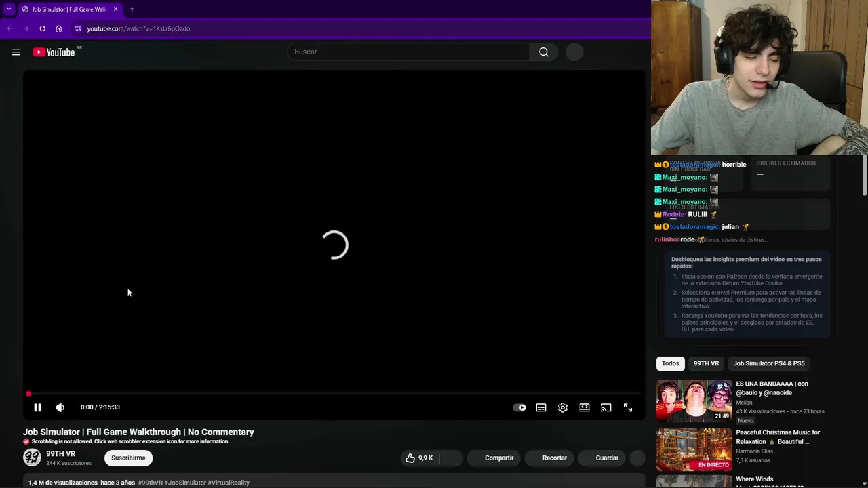Image resolution: width=868 pixels, height=488 pixels.
Task: Go back in the browser
Action: 9,28
